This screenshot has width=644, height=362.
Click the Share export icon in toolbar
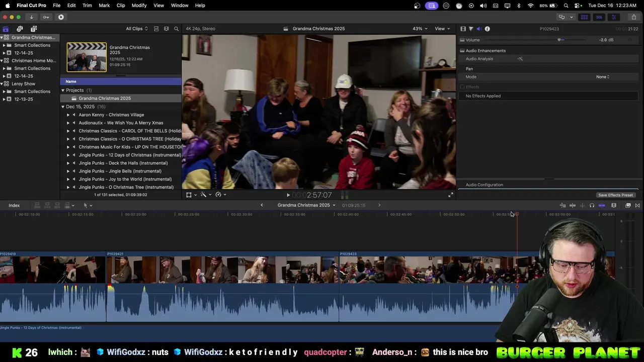tap(633, 17)
